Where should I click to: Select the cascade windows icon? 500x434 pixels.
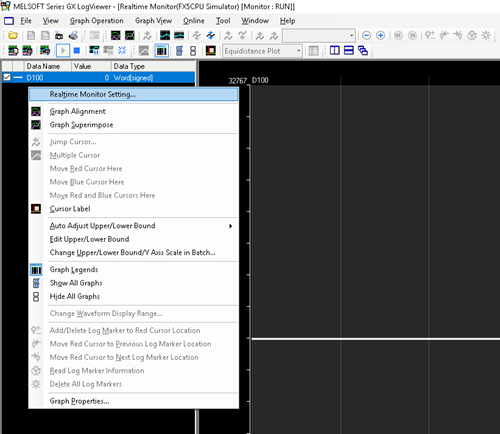coord(363,51)
